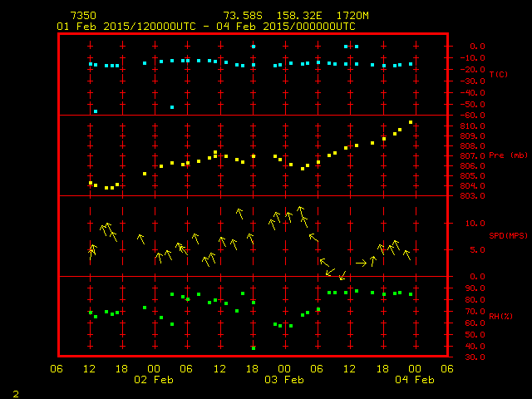Click the date range header text
This screenshot has width=532, height=399.
(x=205, y=26)
